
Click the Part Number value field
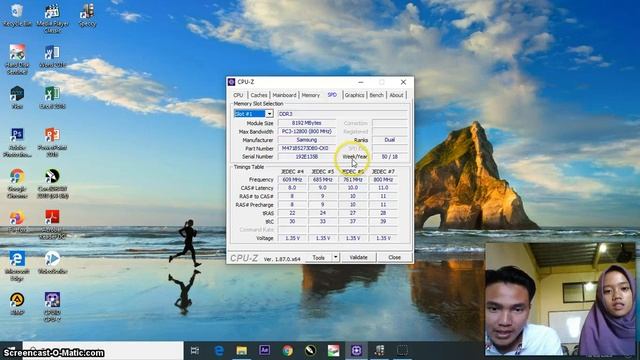click(x=307, y=148)
